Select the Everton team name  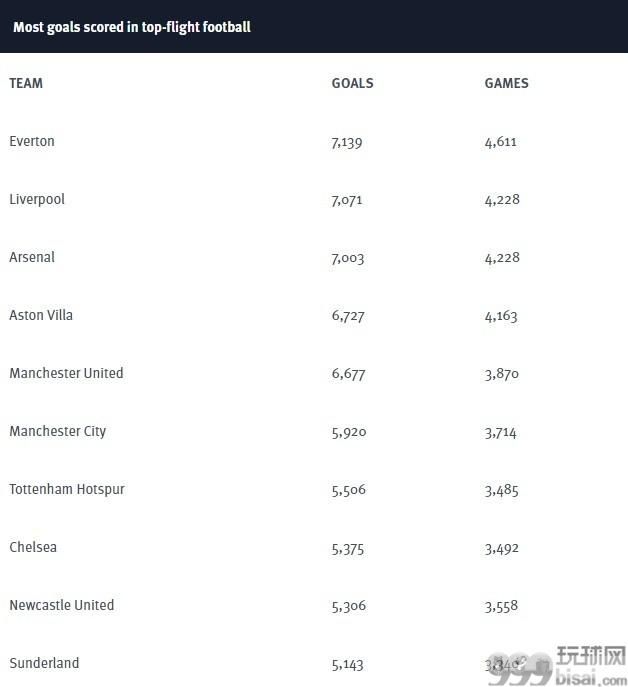tap(32, 141)
